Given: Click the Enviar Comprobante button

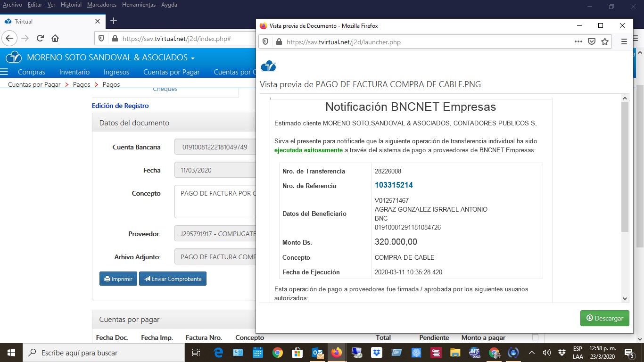Looking at the screenshot, I should click(x=173, y=279).
